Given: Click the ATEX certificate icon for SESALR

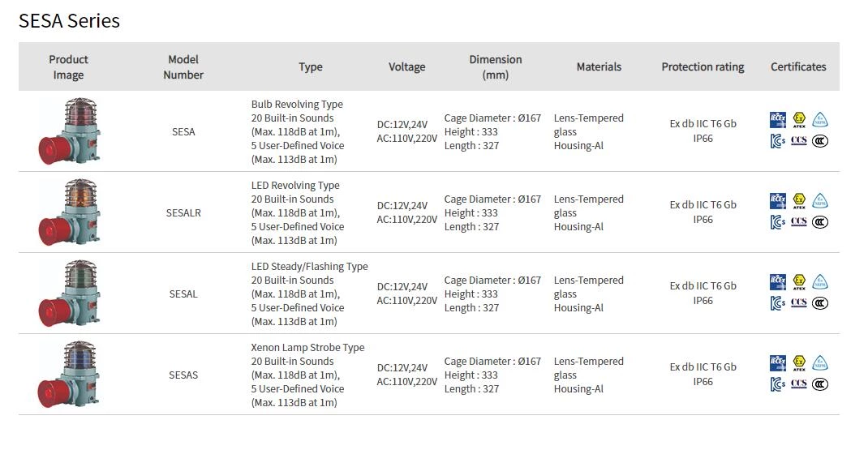Looking at the screenshot, I should [x=799, y=201].
